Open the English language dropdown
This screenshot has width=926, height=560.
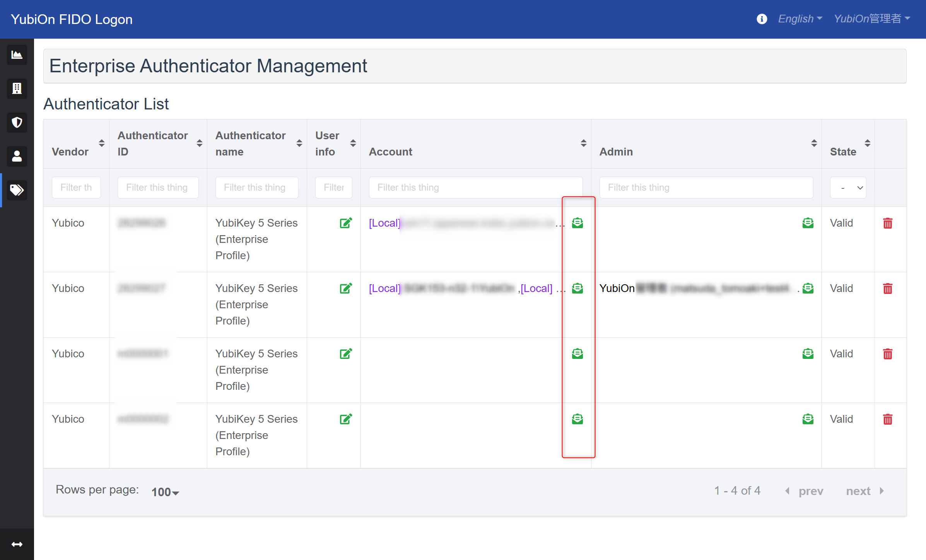[x=800, y=19]
